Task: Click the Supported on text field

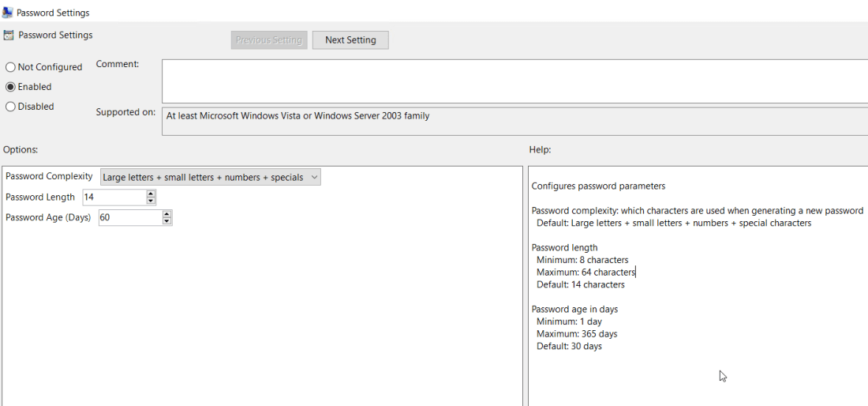Action: pyautogui.click(x=513, y=121)
